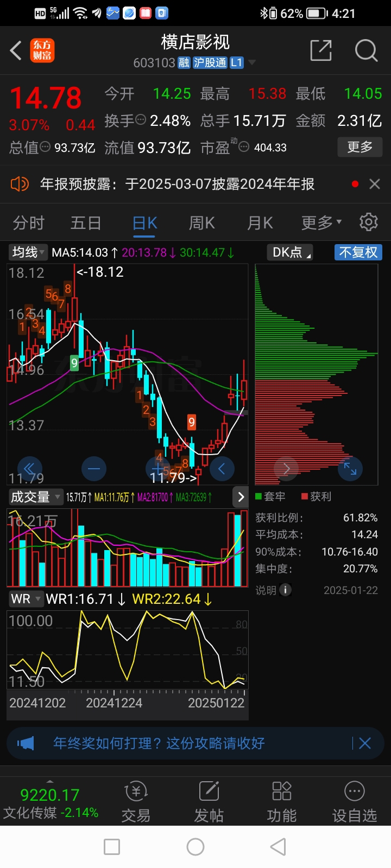Tap Android home circle
Image resolution: width=391 pixels, height=868 pixels.
tap(195, 847)
